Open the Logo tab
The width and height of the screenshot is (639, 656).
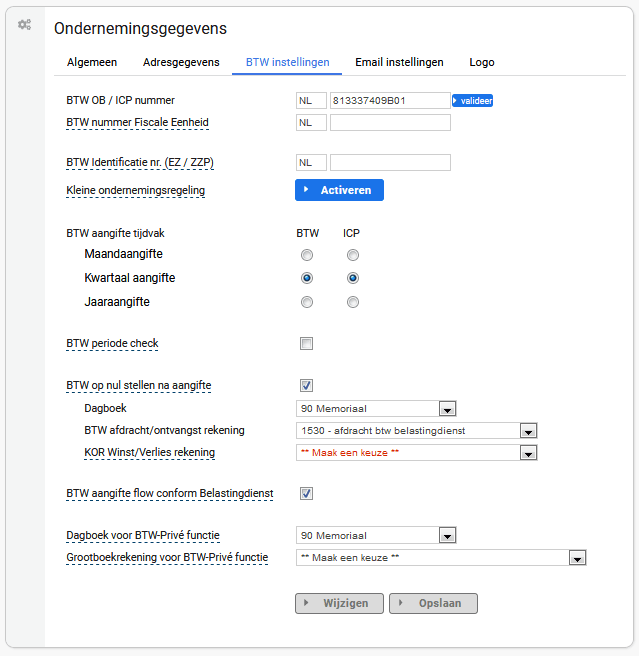[x=482, y=62]
